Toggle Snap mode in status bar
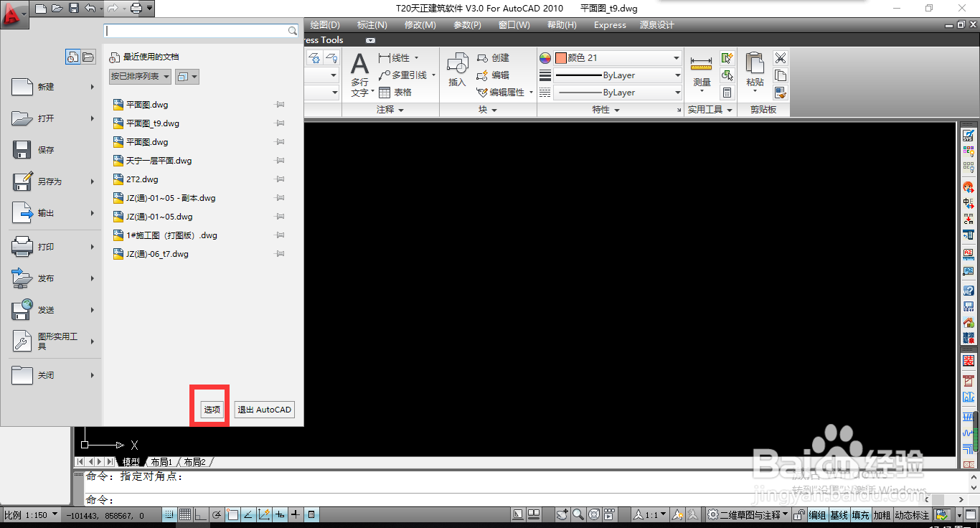The image size is (980, 528). click(169, 515)
